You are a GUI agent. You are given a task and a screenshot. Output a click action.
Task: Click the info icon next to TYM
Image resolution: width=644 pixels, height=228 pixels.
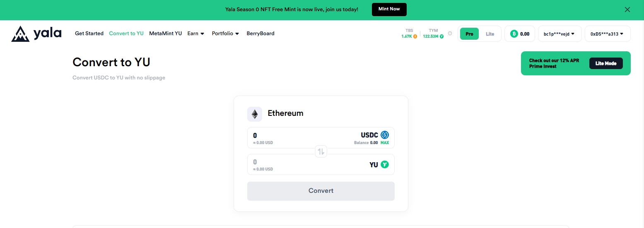(x=450, y=34)
